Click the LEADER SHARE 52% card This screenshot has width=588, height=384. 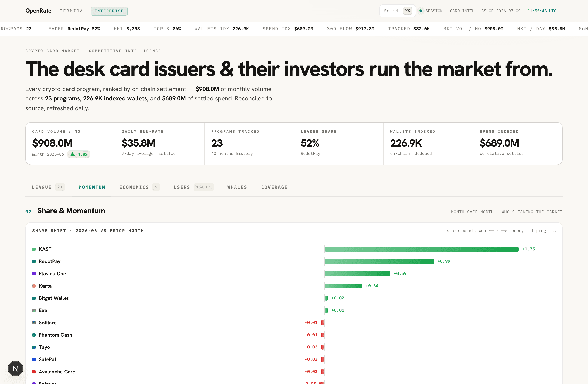coord(339,144)
